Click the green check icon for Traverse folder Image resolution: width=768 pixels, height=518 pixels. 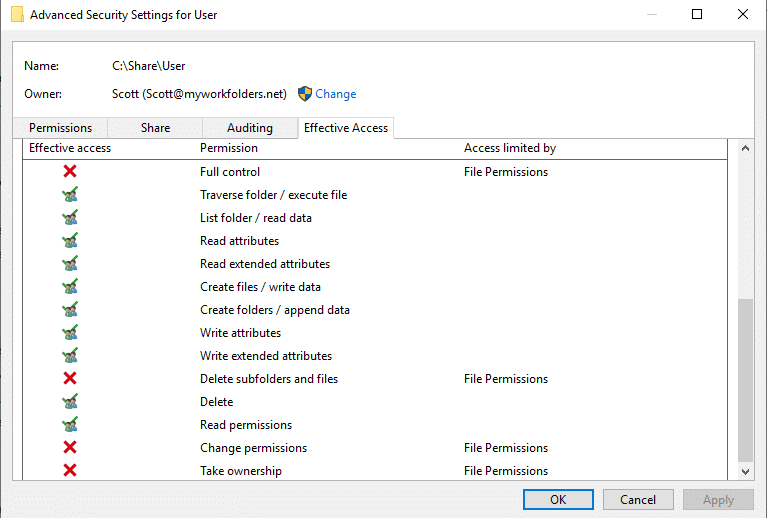pyautogui.click(x=70, y=195)
